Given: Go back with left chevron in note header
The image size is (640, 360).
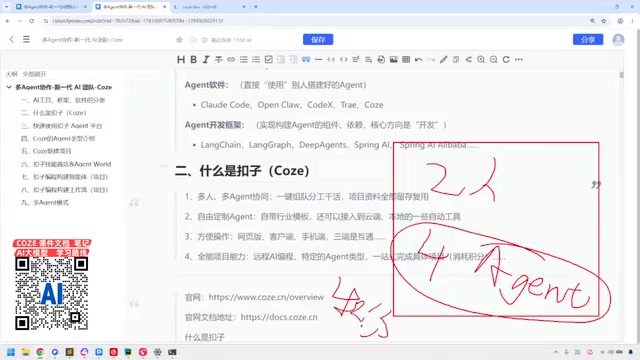Looking at the screenshot, I should point(11,40).
